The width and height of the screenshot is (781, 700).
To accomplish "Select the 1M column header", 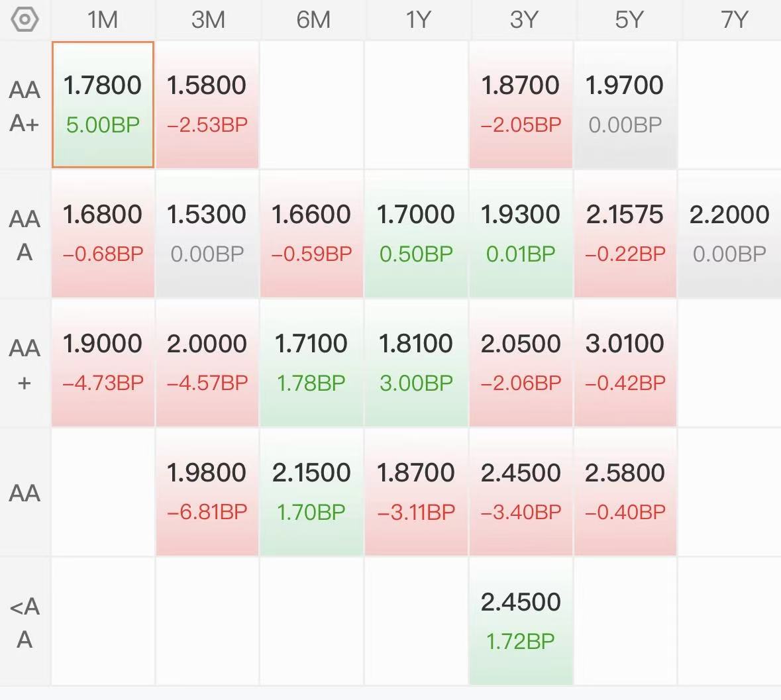I will click(x=103, y=20).
